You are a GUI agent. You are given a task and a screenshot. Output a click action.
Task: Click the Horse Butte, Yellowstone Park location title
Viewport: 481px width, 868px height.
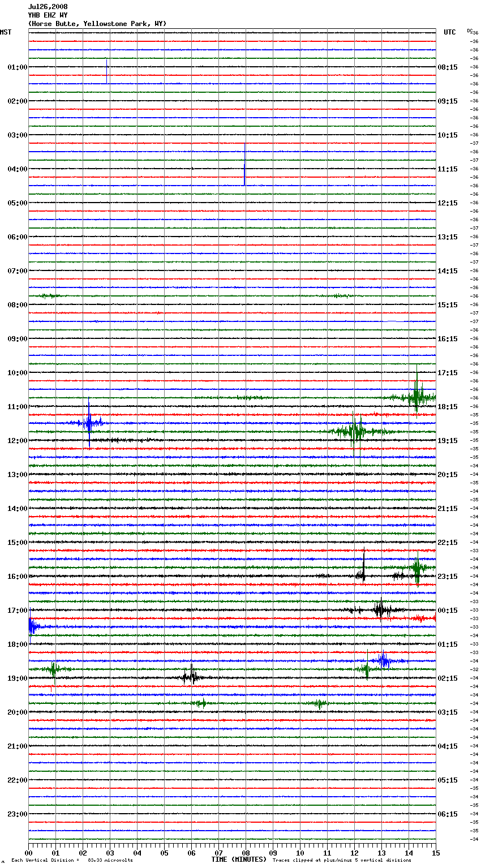point(97,24)
